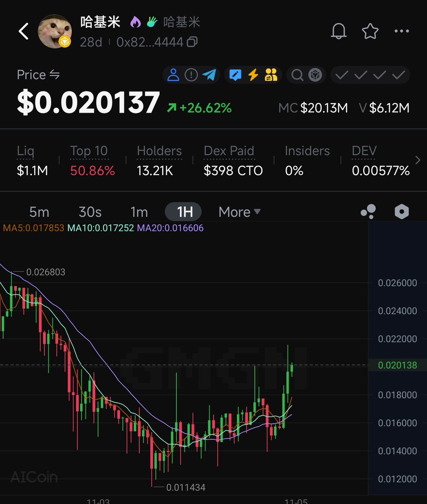Expand more stats with right chevron

point(418,160)
